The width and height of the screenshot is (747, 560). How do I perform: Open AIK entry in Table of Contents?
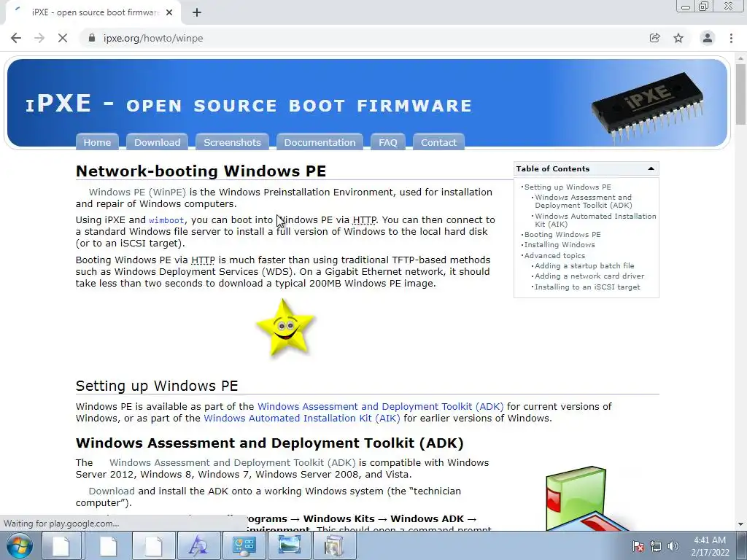(x=595, y=220)
